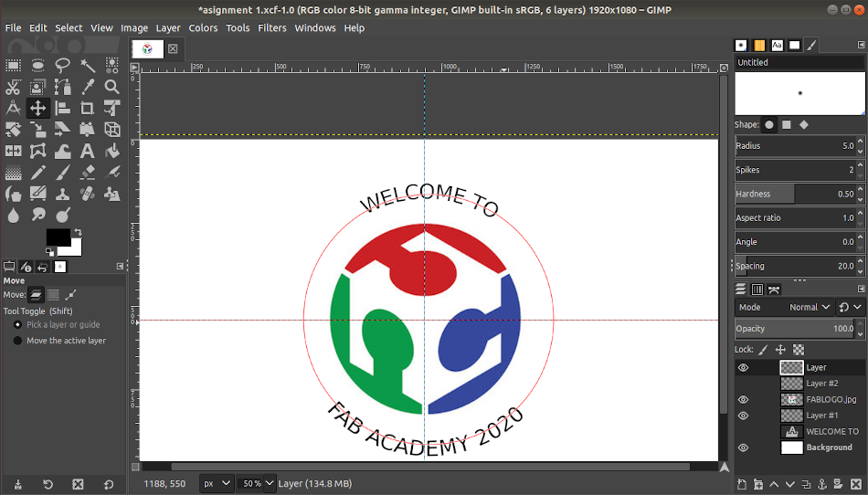868x495 pixels.
Task: Open tool options panel configuration menu
Action: tap(120, 267)
